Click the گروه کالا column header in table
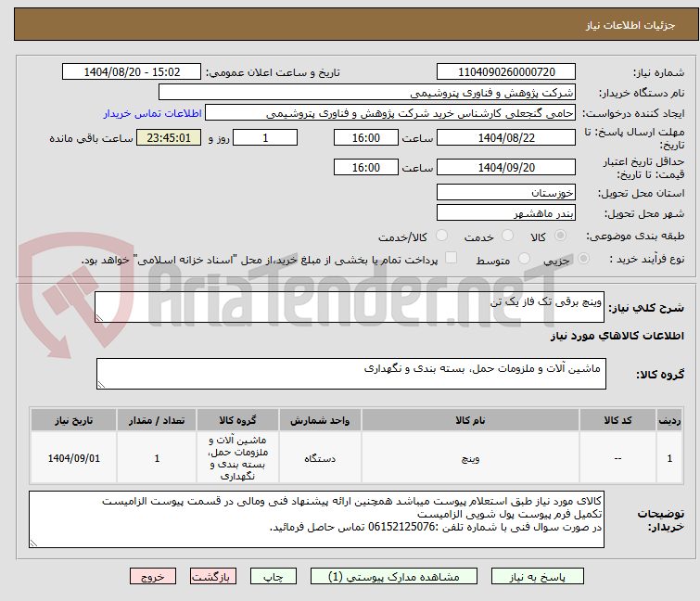The image size is (700, 601). 237,420
